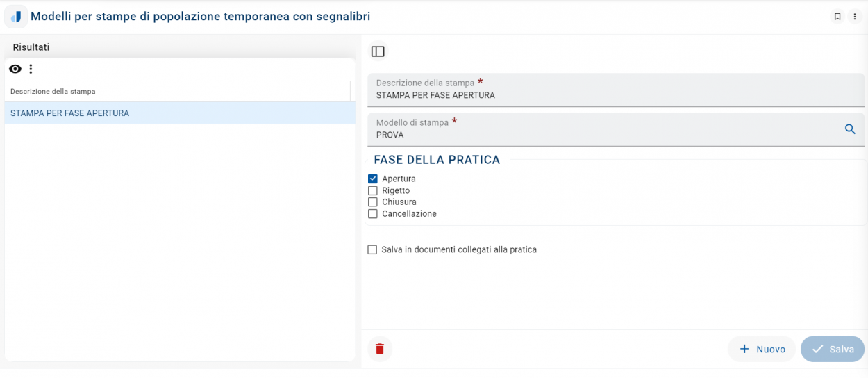Open the Risultati three-dot menu
Viewport: 868px width, 378px height.
pyautogui.click(x=31, y=69)
